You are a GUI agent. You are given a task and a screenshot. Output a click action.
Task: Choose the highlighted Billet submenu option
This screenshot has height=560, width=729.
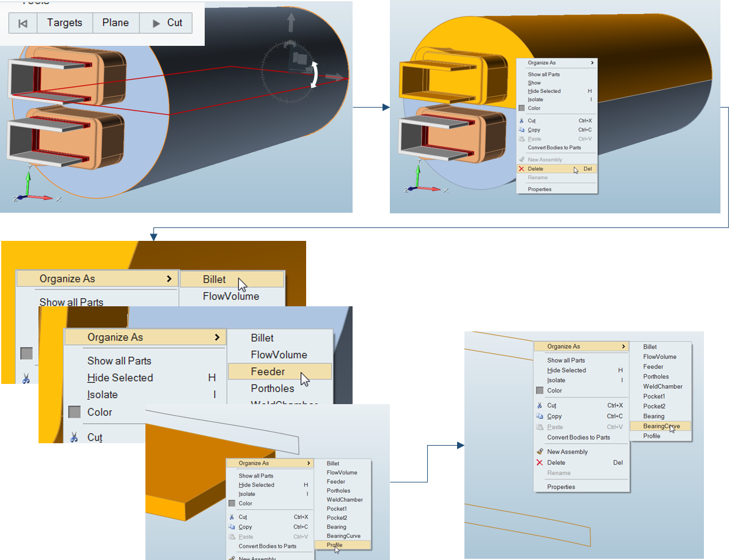click(214, 279)
